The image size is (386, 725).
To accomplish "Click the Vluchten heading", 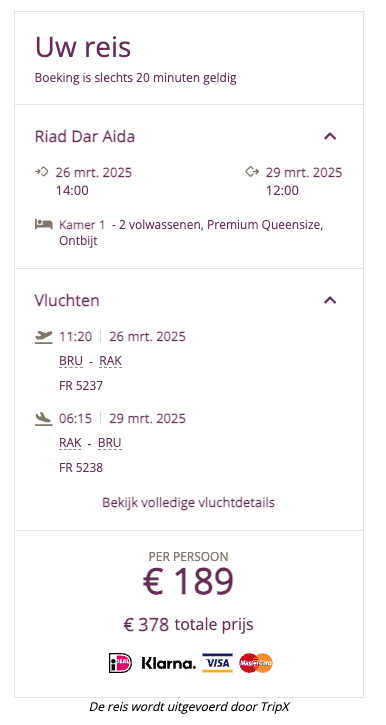I will click(x=67, y=301).
